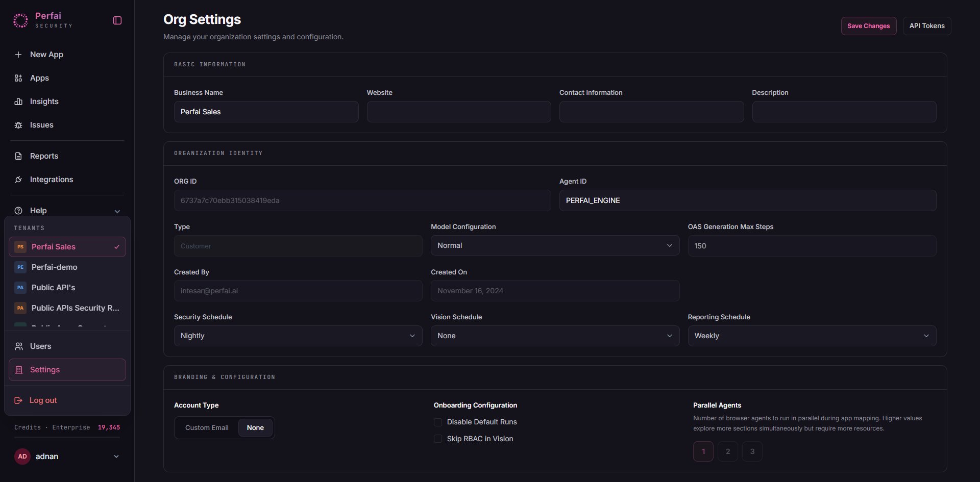Image resolution: width=980 pixels, height=482 pixels.
Task: Open New App in sidebar
Action: pyautogui.click(x=67, y=55)
